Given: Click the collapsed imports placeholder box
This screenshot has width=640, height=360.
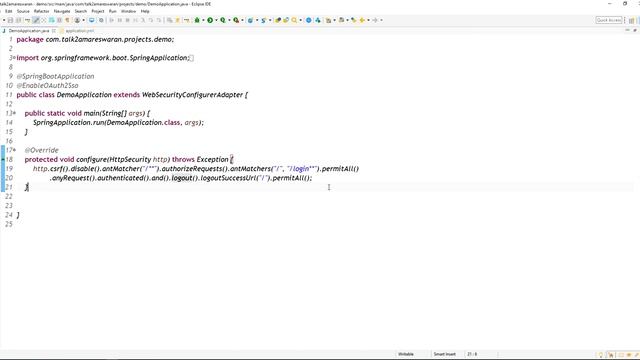Looking at the screenshot, I should 191,58.
